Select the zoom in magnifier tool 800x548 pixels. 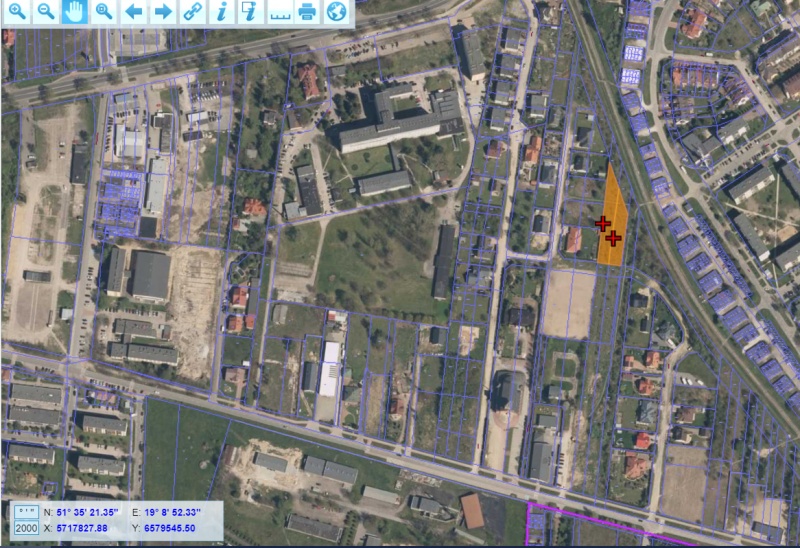(17, 11)
